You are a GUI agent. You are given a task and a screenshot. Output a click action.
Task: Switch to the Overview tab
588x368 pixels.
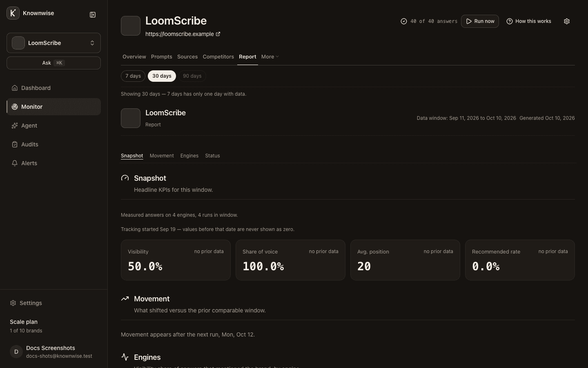tap(134, 57)
